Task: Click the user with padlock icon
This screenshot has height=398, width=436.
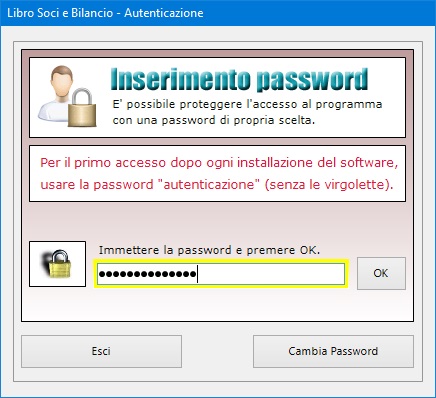Action: pyautogui.click(x=68, y=96)
